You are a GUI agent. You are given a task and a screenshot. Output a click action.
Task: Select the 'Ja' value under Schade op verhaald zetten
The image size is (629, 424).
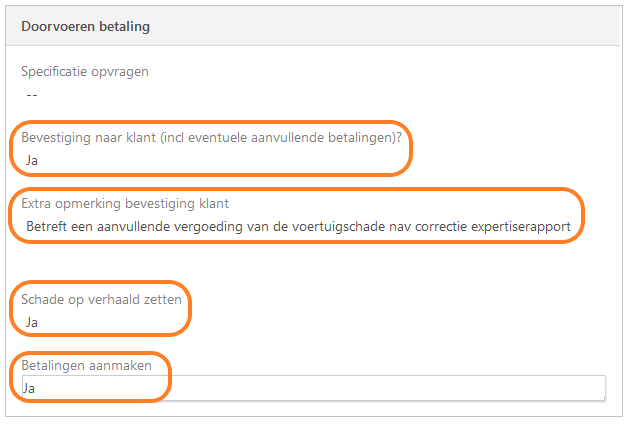tap(32, 322)
